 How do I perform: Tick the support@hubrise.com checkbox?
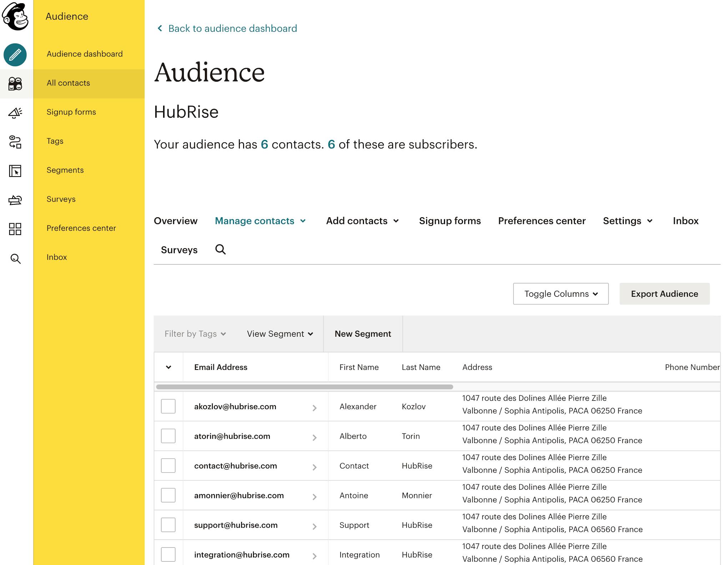coord(168,525)
